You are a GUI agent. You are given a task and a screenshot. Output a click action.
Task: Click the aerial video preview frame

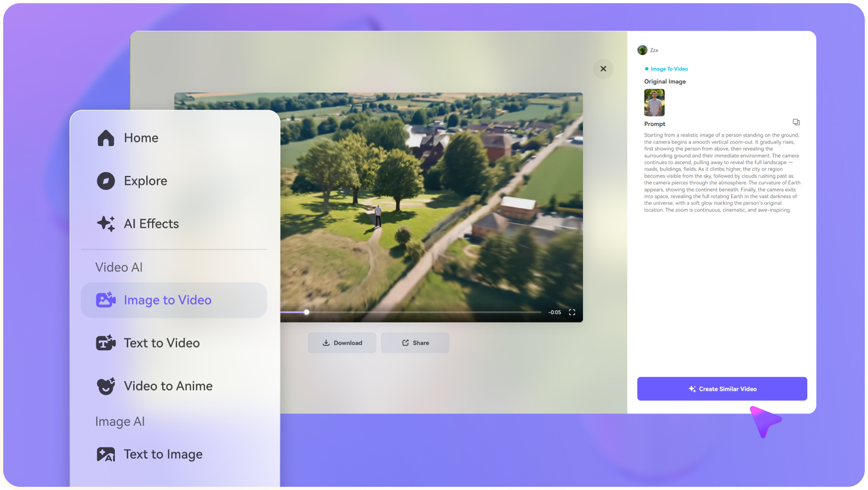click(x=431, y=202)
